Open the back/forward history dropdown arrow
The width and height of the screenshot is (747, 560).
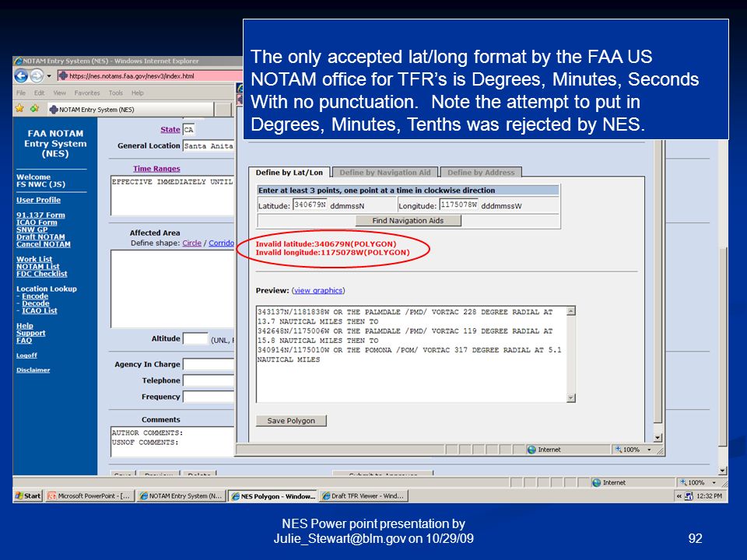click(x=48, y=76)
